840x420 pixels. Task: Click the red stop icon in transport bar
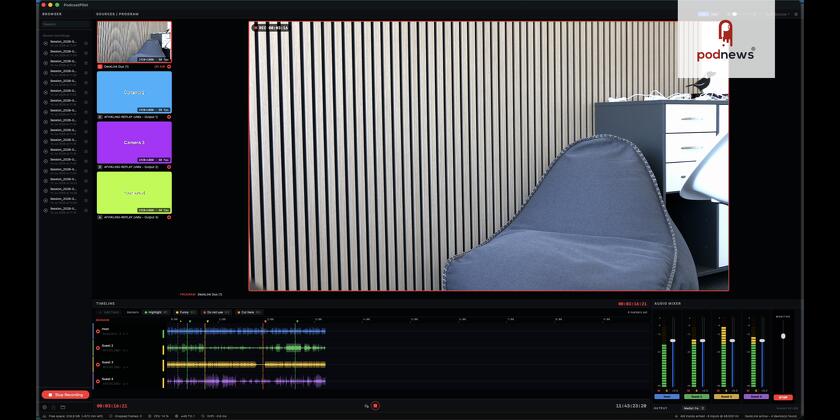(376, 406)
